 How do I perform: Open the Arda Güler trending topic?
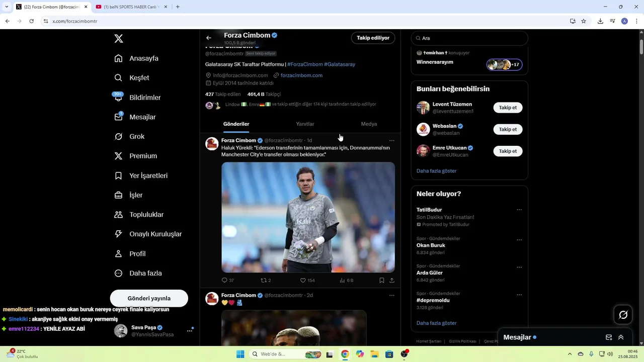(430, 273)
